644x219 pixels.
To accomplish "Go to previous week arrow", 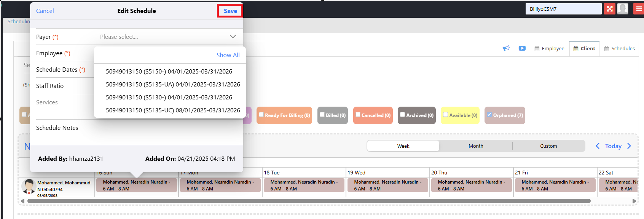I will [598, 146].
